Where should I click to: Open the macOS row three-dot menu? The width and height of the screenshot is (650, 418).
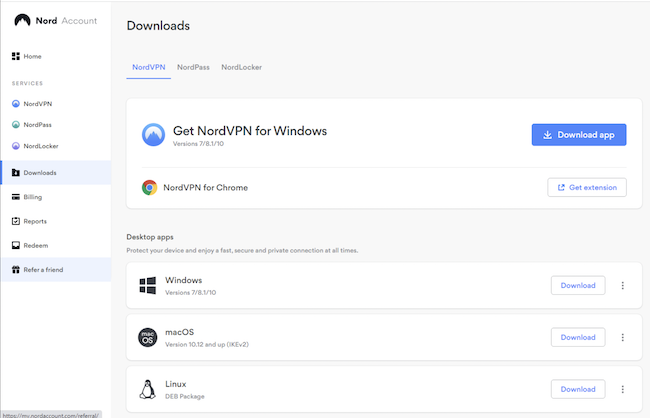click(x=623, y=338)
